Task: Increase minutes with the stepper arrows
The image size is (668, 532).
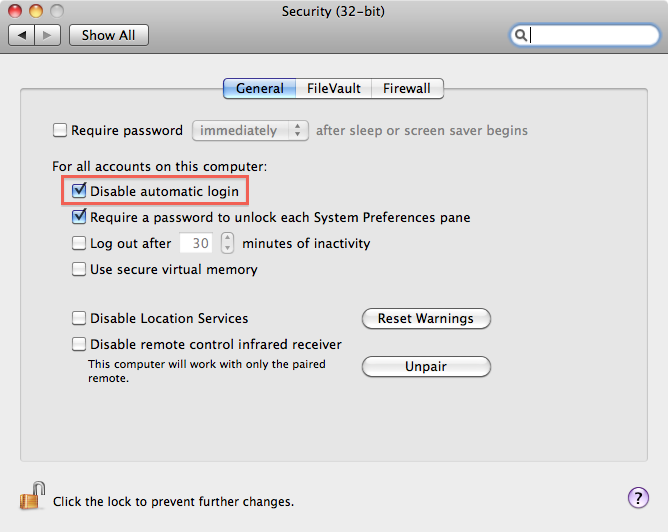Action: (227, 238)
